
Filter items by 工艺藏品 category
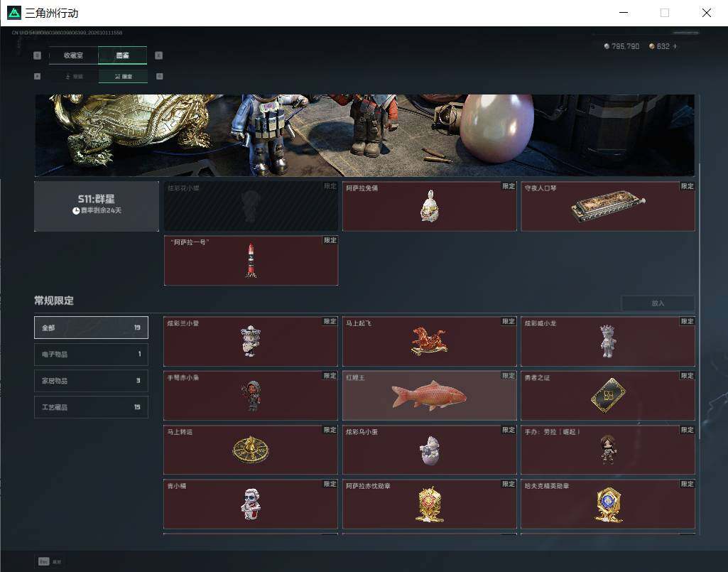click(x=91, y=407)
